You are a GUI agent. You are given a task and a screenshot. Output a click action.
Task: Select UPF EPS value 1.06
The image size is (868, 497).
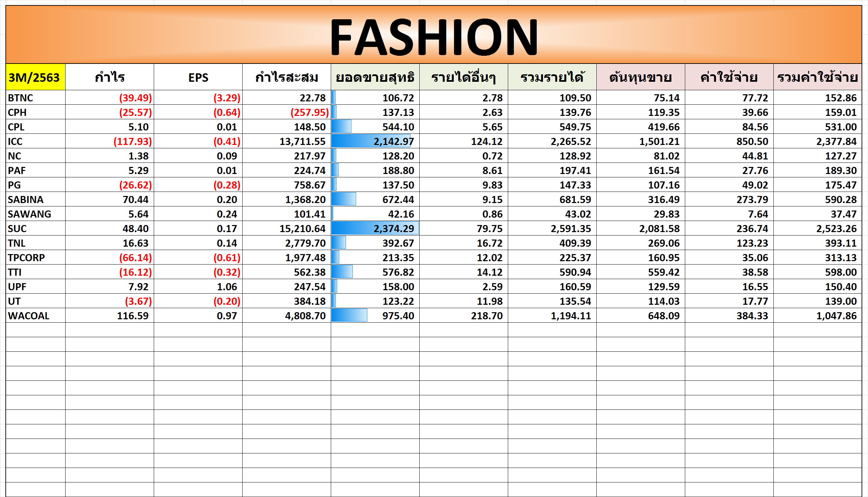pyautogui.click(x=227, y=287)
